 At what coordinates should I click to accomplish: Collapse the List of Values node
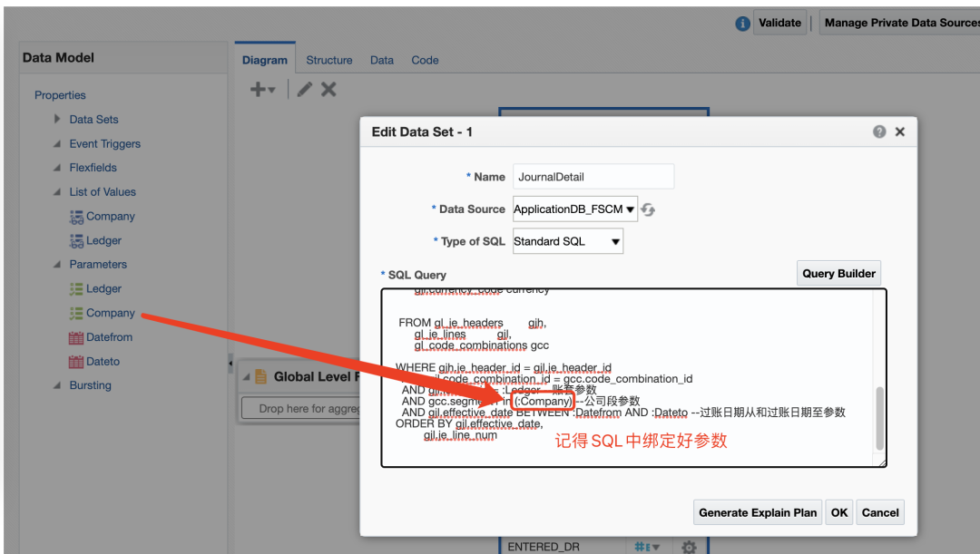[x=57, y=191]
